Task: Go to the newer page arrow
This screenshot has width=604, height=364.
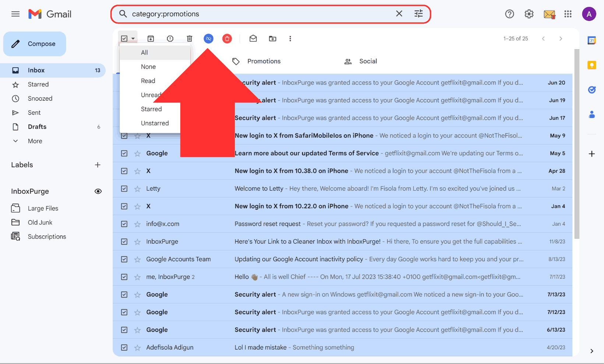Action: 543,39
